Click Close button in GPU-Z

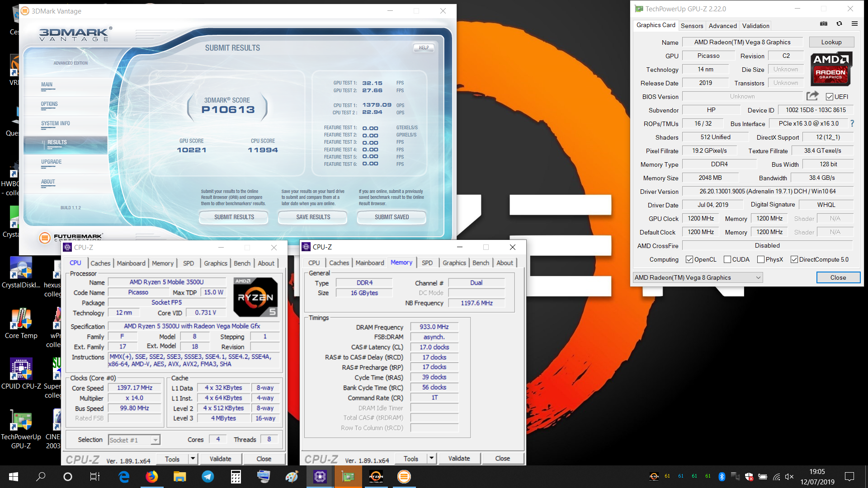pyautogui.click(x=838, y=277)
